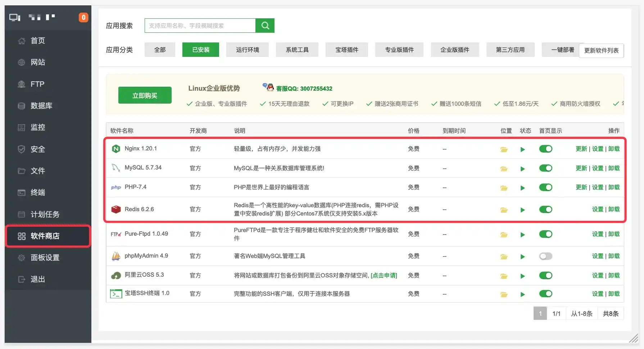Viewport: 644px width, 349px height.
Task: Restart MySQL using its green play icon
Action: point(522,168)
